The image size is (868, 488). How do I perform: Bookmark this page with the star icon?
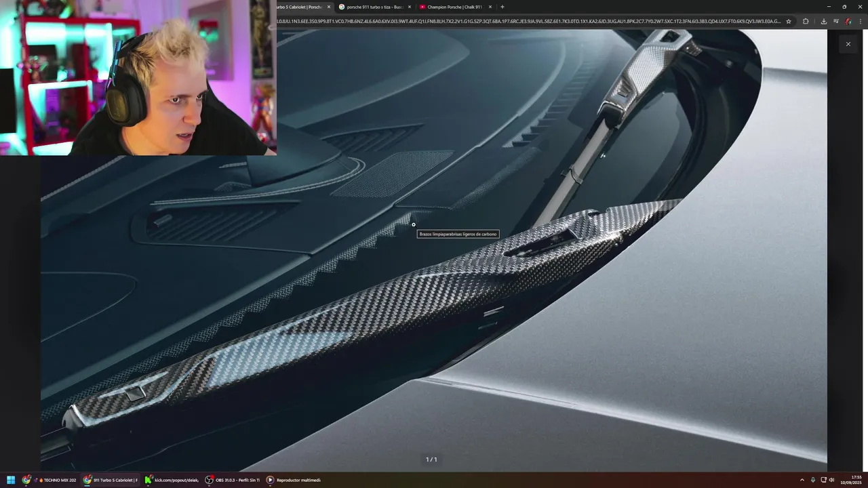point(788,21)
